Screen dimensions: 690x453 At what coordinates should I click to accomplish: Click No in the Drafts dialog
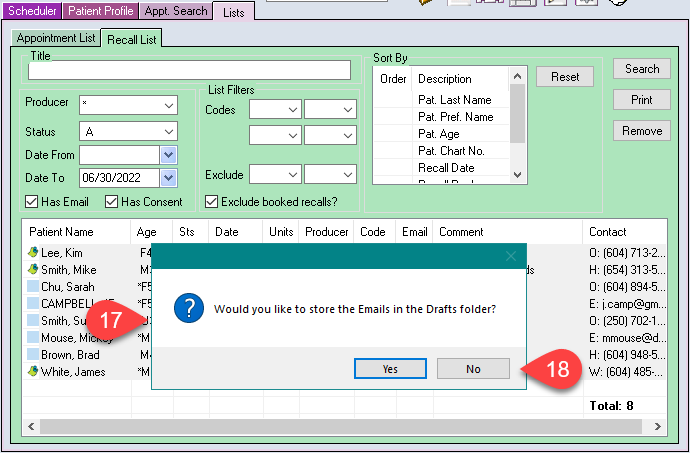tap(473, 368)
